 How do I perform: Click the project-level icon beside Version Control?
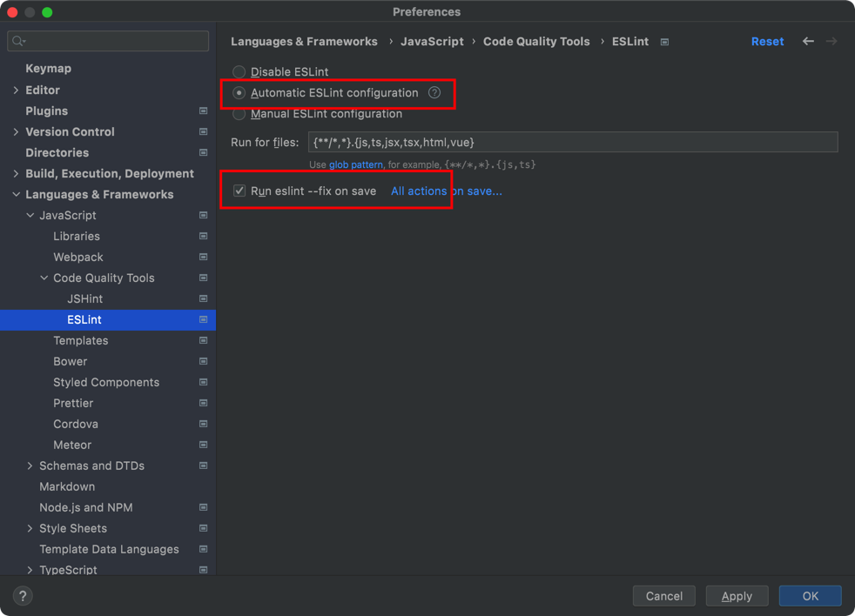[x=204, y=131]
